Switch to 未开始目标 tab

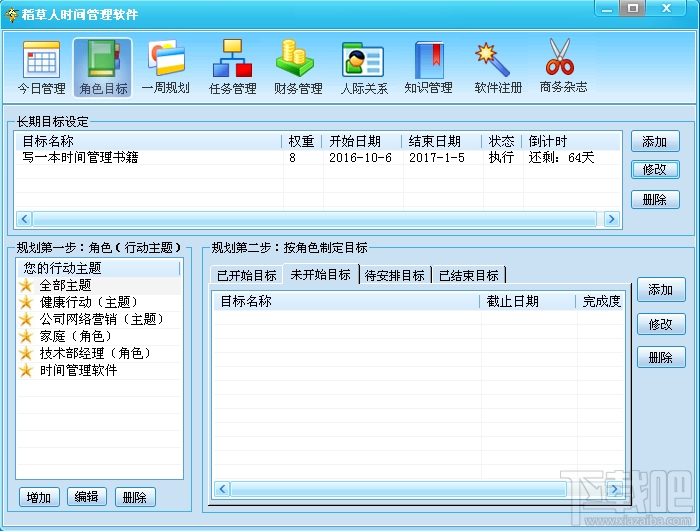coord(321,274)
